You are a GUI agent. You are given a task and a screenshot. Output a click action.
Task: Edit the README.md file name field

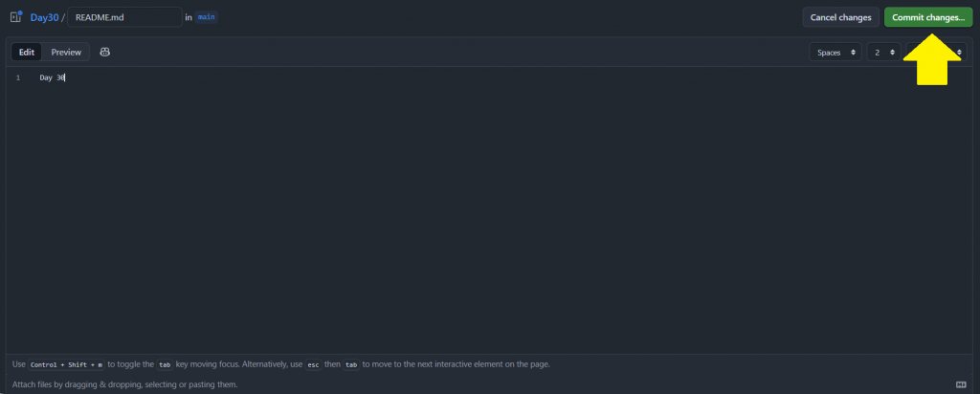(x=125, y=17)
